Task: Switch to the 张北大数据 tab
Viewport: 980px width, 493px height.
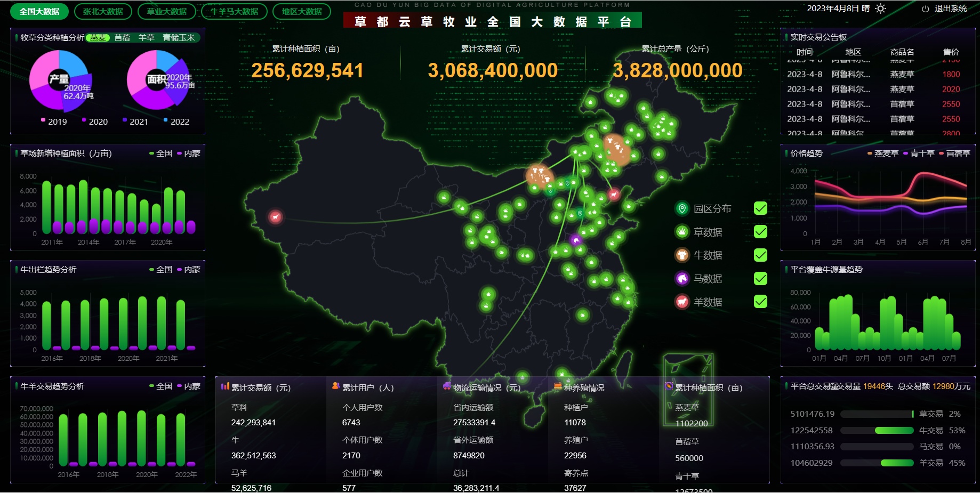Action: [x=103, y=11]
